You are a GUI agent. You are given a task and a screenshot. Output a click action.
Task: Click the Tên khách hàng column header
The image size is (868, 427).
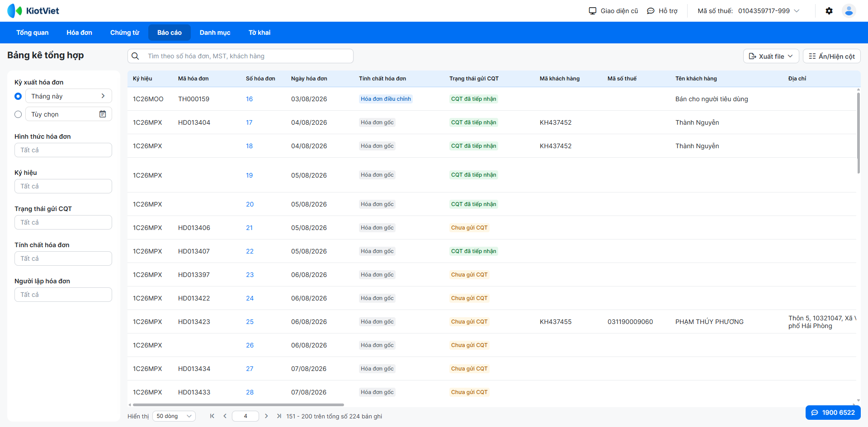click(696, 79)
